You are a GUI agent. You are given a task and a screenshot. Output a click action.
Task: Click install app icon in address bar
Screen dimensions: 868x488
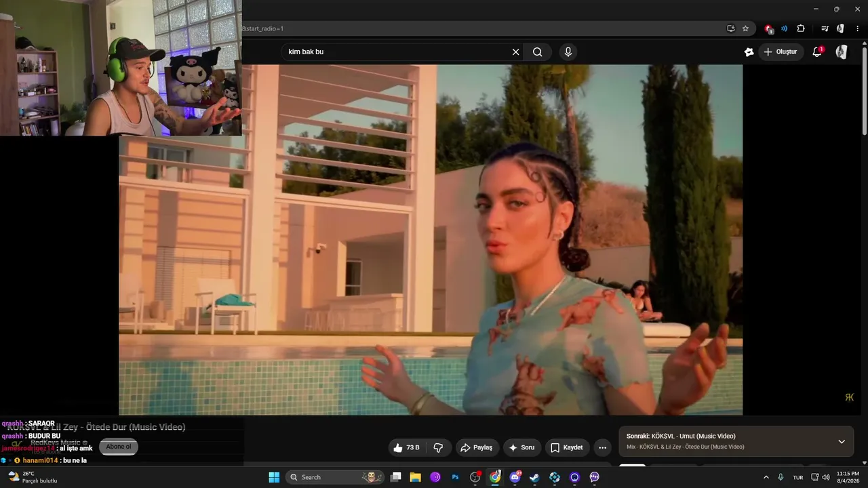(x=730, y=28)
